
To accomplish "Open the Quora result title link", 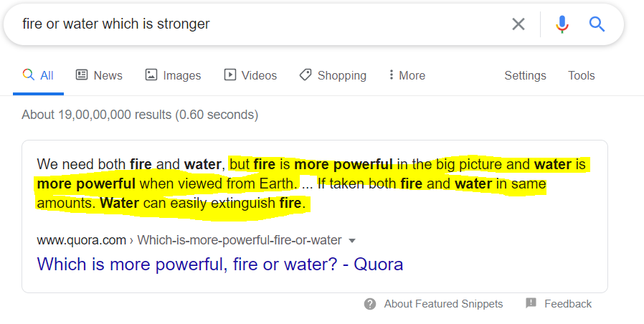I will [x=220, y=264].
